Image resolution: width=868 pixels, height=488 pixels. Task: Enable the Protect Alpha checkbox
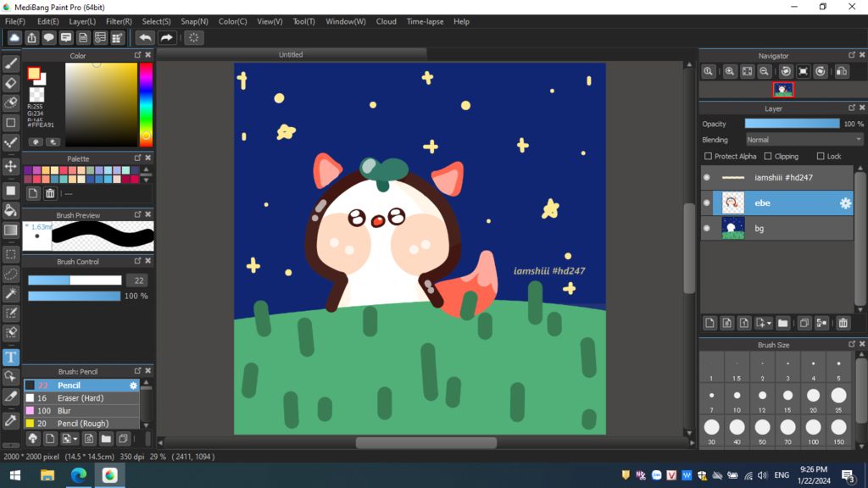click(709, 157)
